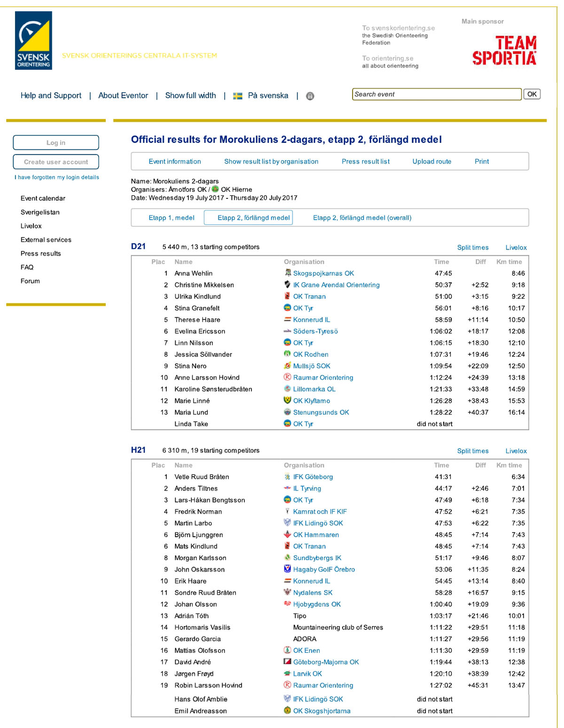Image resolution: width=564 pixels, height=728 pixels.
Task: Click the OK Hammaren club icon
Action: coord(288,534)
